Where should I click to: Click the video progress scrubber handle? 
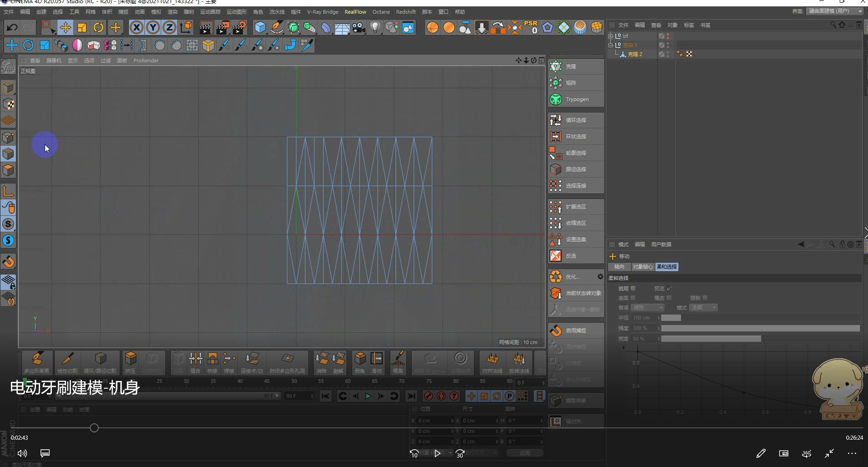tap(94, 428)
